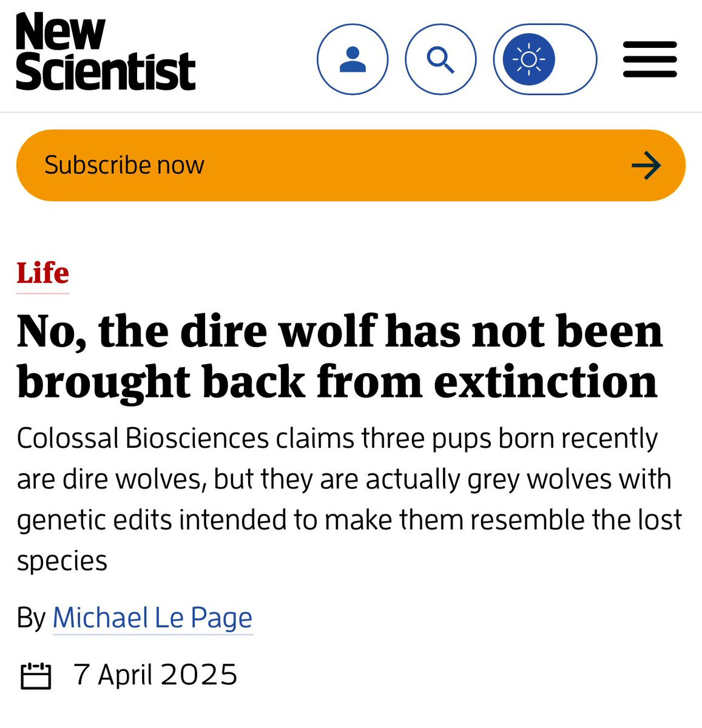702x728 pixels.
Task: Click the sun icon in theme switch
Action: 528,59
